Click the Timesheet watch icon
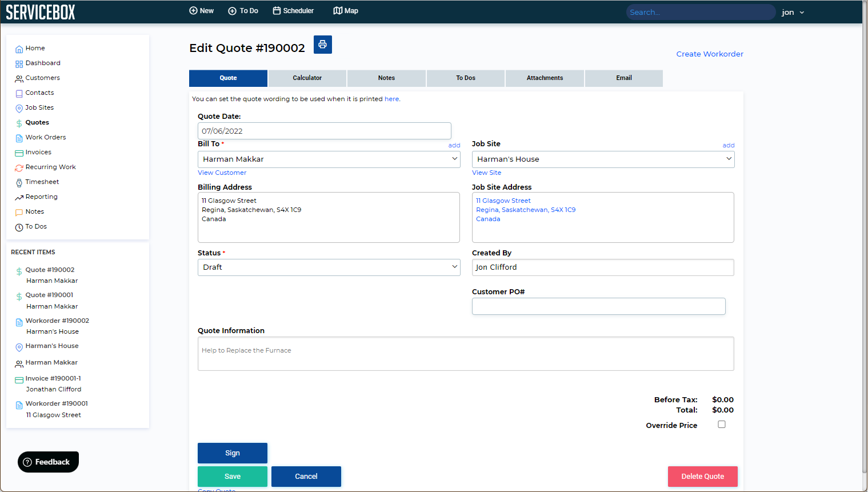This screenshot has height=492, width=868. coord(19,183)
